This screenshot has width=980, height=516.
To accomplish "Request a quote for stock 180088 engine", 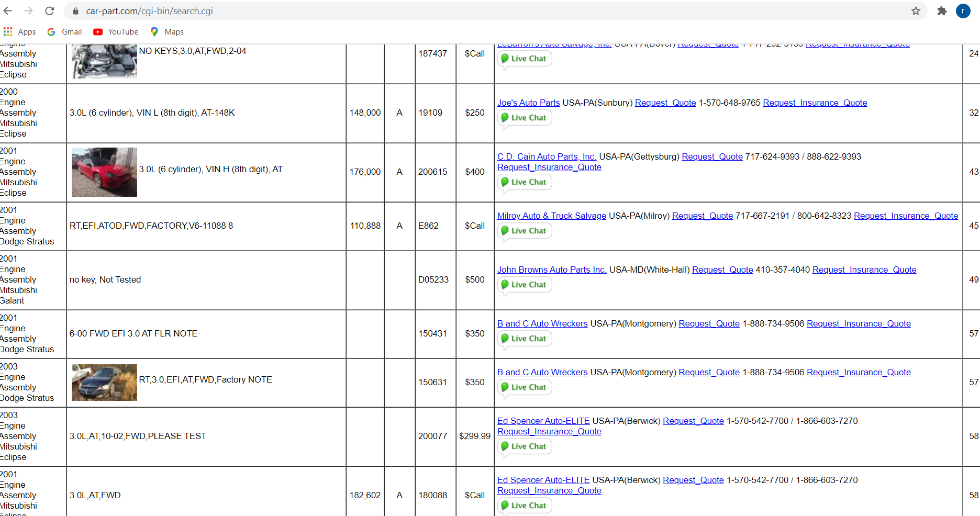I will pos(693,480).
